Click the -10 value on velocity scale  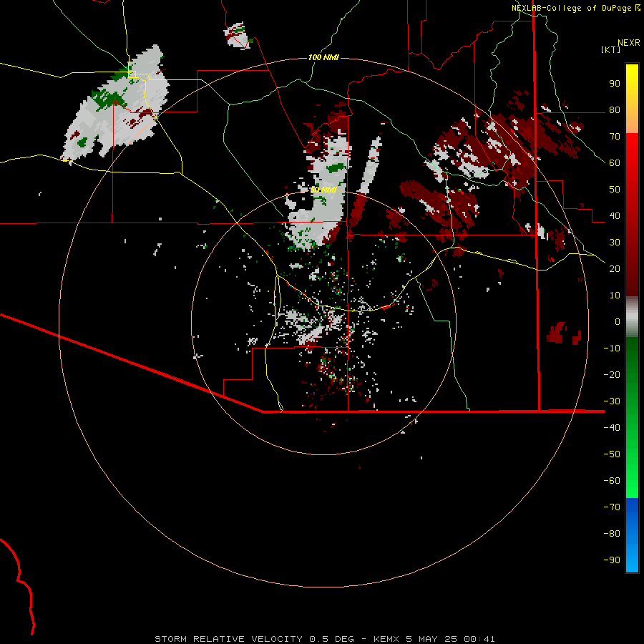(612, 348)
